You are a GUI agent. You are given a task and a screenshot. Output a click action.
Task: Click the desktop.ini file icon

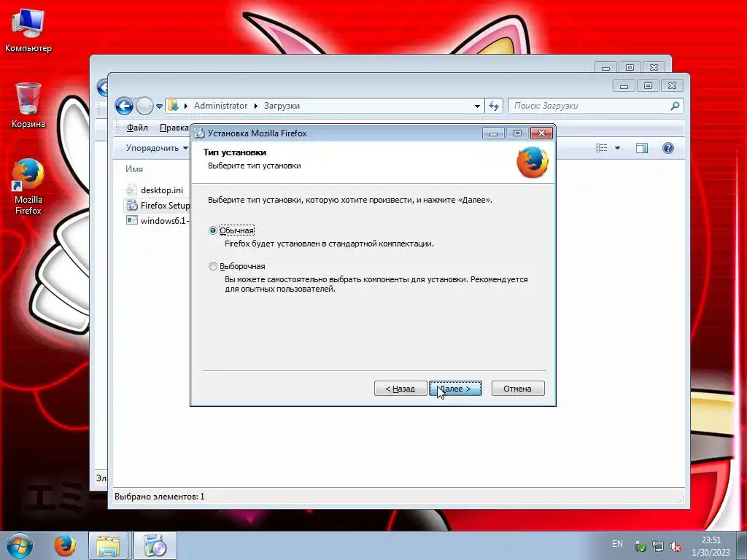coord(132,190)
